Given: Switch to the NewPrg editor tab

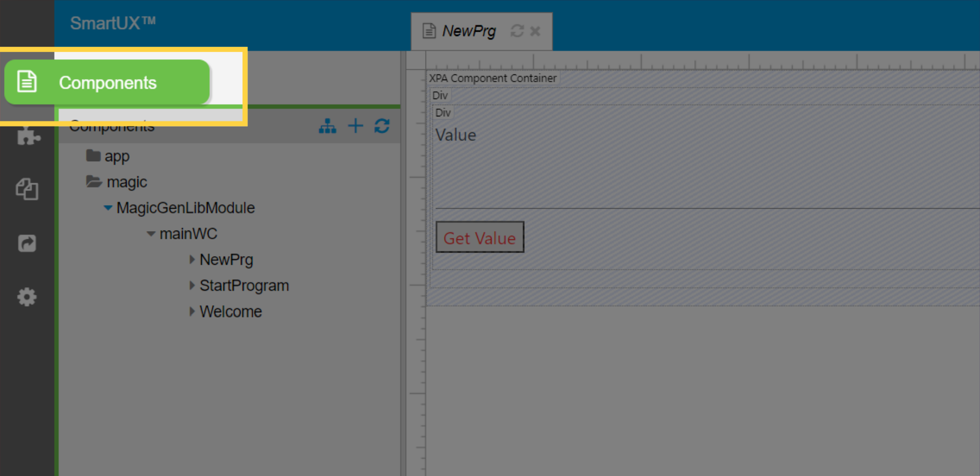Looking at the screenshot, I should click(x=468, y=31).
